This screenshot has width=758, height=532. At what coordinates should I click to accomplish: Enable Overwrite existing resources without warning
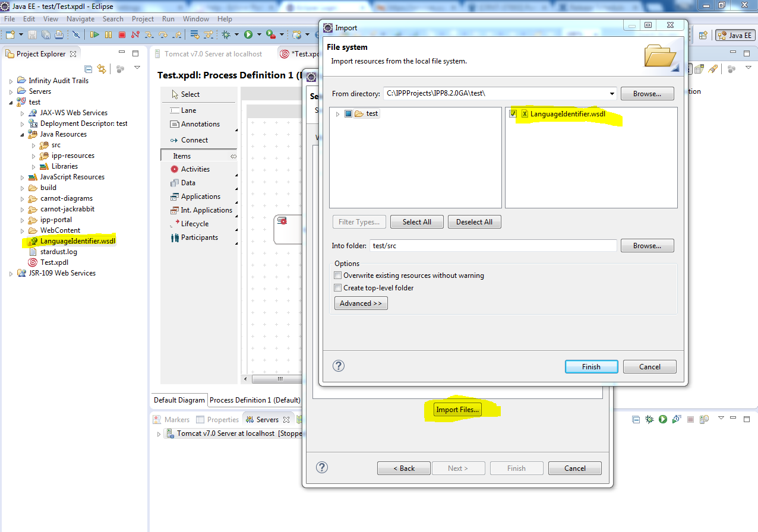[338, 275]
